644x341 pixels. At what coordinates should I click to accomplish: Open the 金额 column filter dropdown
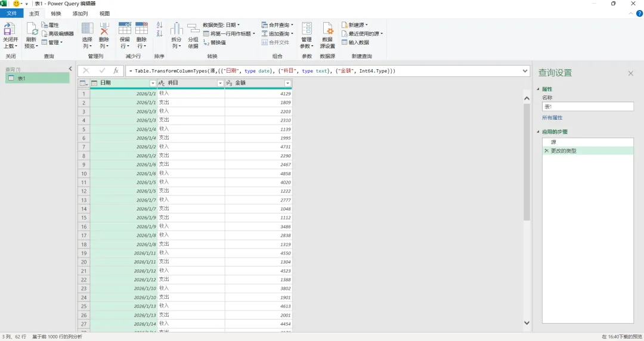click(x=287, y=83)
